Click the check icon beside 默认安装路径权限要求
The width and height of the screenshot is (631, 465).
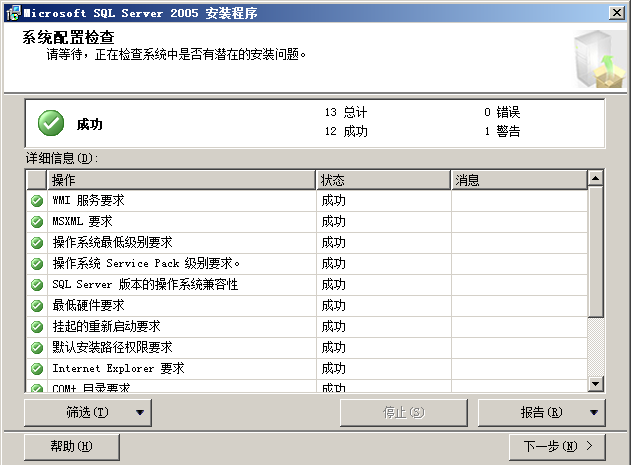tap(37, 347)
